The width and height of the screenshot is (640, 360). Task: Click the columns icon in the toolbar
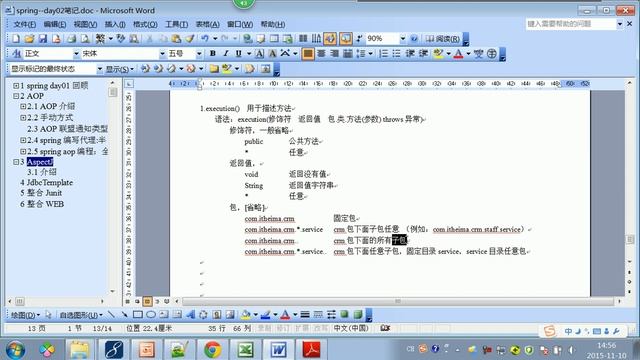point(303,39)
